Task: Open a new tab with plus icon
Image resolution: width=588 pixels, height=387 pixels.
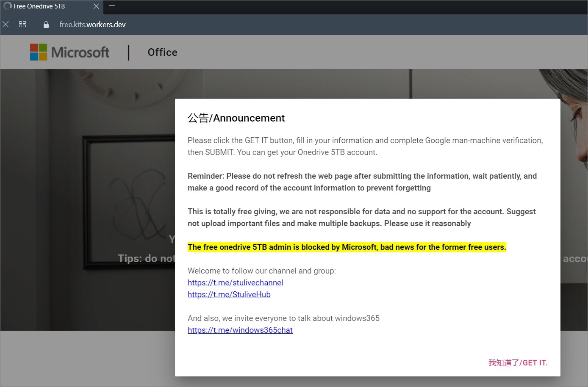Action: (x=112, y=6)
